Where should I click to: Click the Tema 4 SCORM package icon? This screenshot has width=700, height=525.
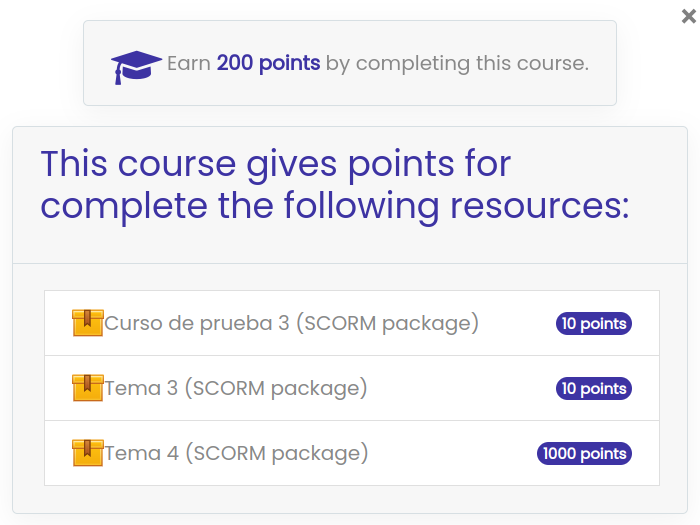coord(88,453)
